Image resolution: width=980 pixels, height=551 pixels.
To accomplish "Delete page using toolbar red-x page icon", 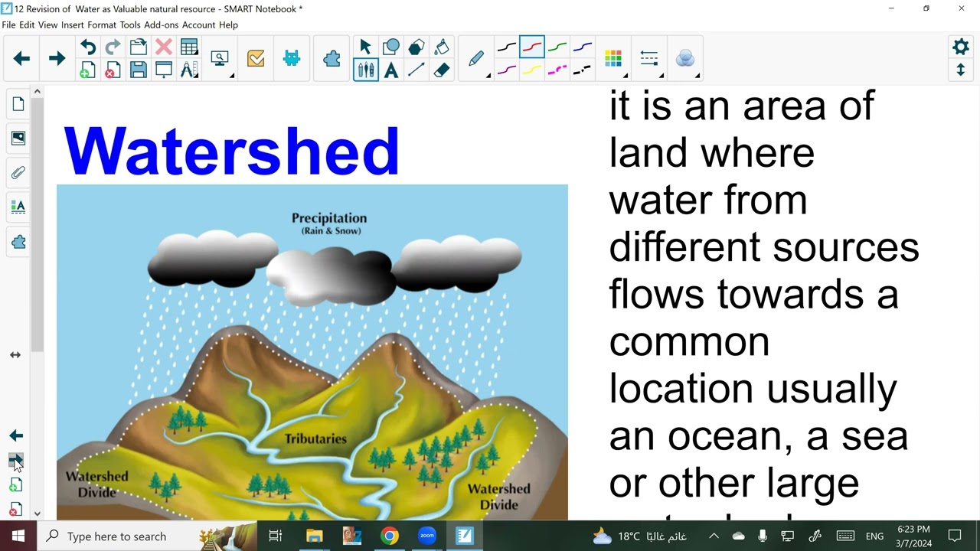I will point(113,70).
